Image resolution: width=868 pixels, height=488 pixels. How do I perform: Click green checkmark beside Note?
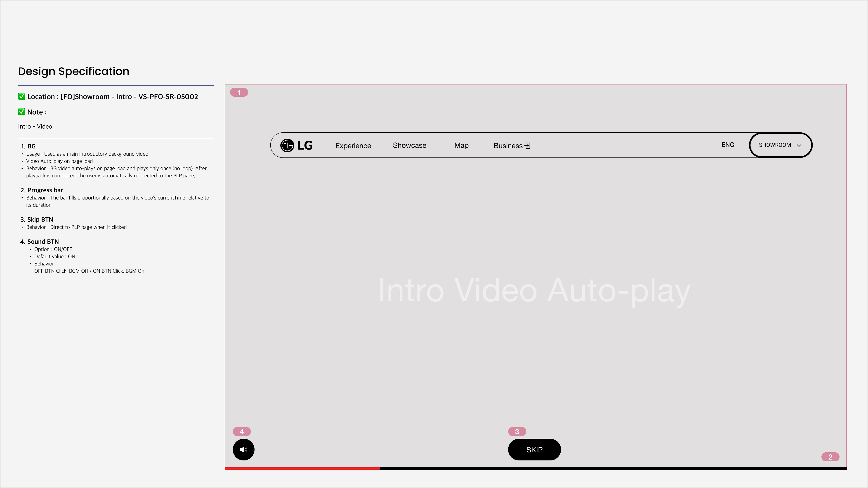click(21, 112)
